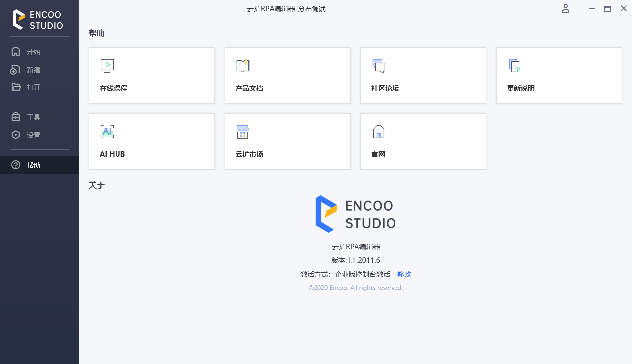Click the 修改 activation link
Viewport: 632px width, 364px height.
[x=404, y=274]
